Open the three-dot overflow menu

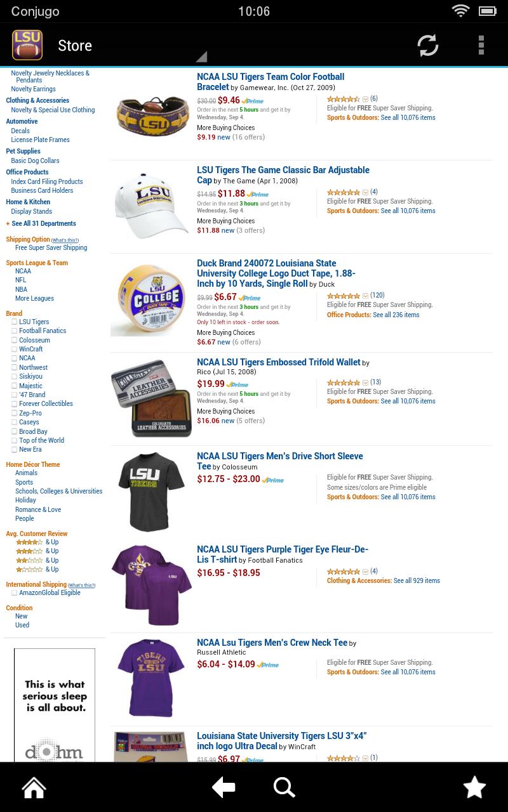[x=481, y=46]
